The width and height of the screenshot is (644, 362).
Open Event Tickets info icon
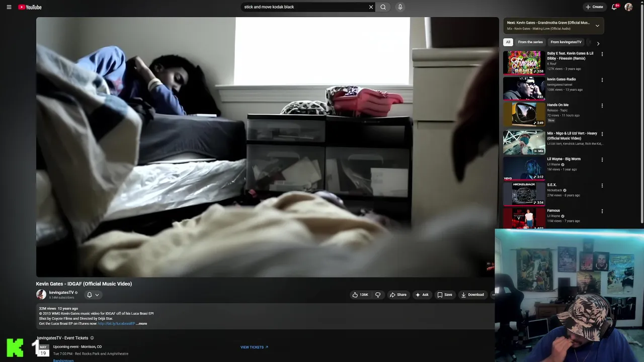pyautogui.click(x=92, y=338)
